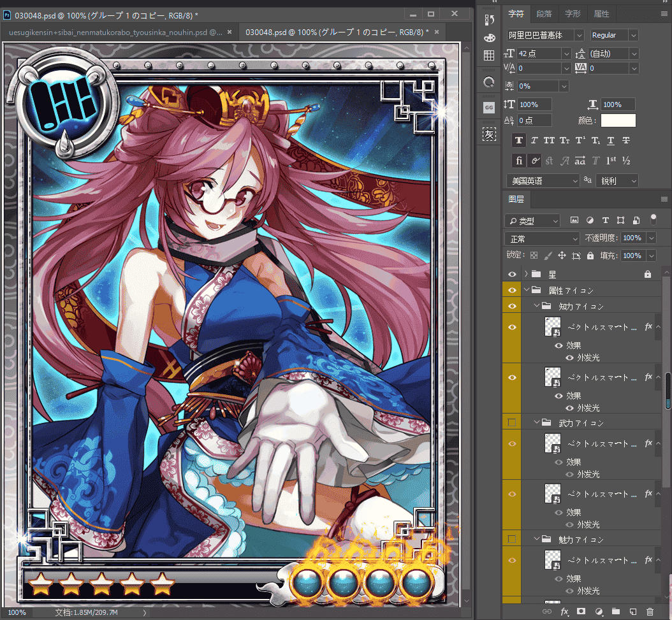Click the 42 点 font size field
The width and height of the screenshot is (672, 620).
539,54
